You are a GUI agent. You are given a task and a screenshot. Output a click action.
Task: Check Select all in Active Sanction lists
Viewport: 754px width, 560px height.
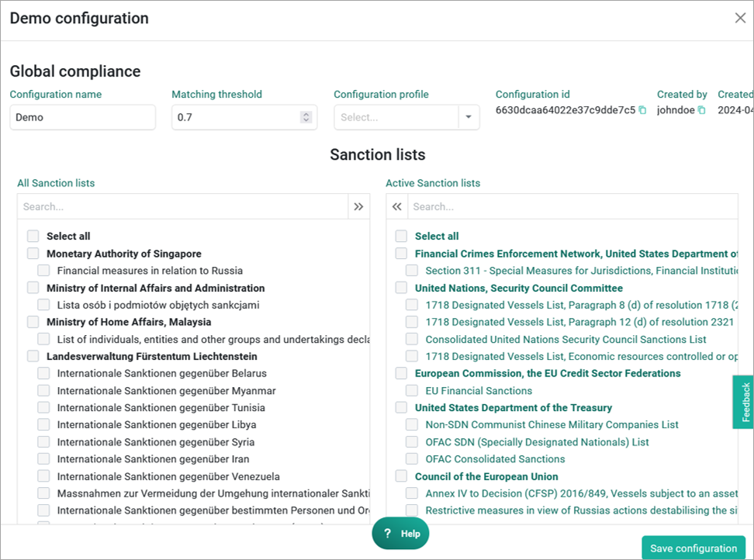401,236
